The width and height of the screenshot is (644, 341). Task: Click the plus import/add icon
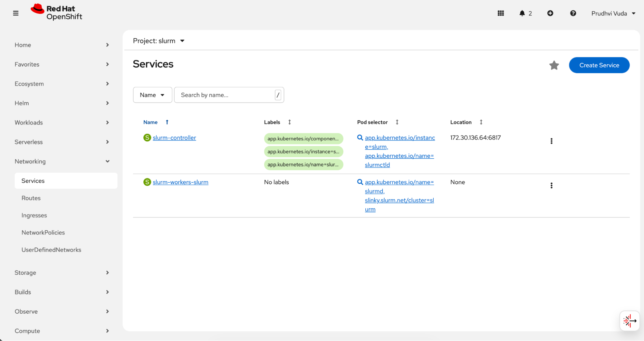(x=550, y=13)
